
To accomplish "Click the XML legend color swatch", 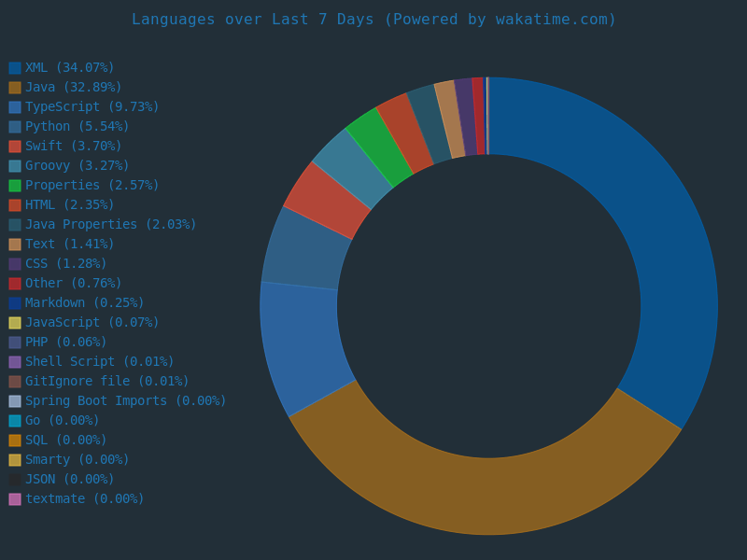I will coord(15,68).
